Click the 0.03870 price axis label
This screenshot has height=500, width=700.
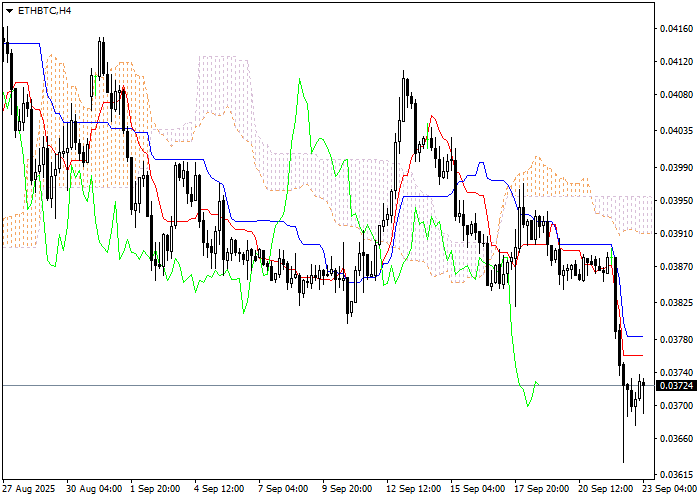[x=676, y=267]
